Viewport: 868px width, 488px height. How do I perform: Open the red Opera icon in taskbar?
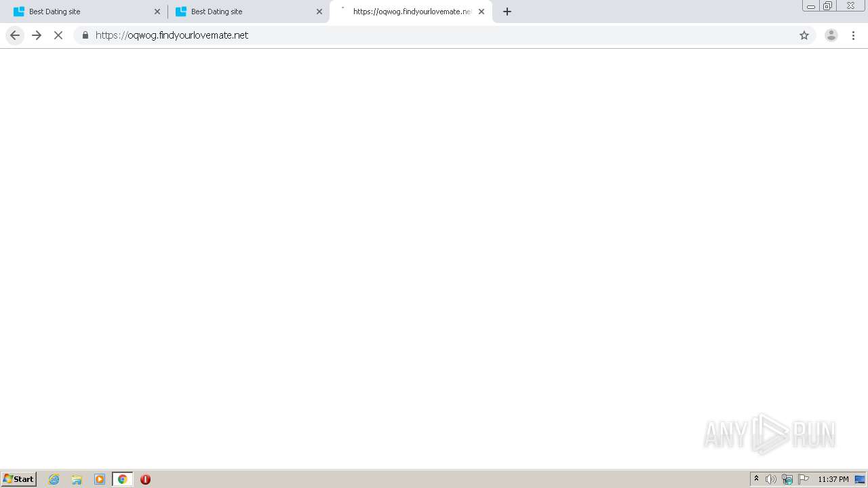coord(145,479)
